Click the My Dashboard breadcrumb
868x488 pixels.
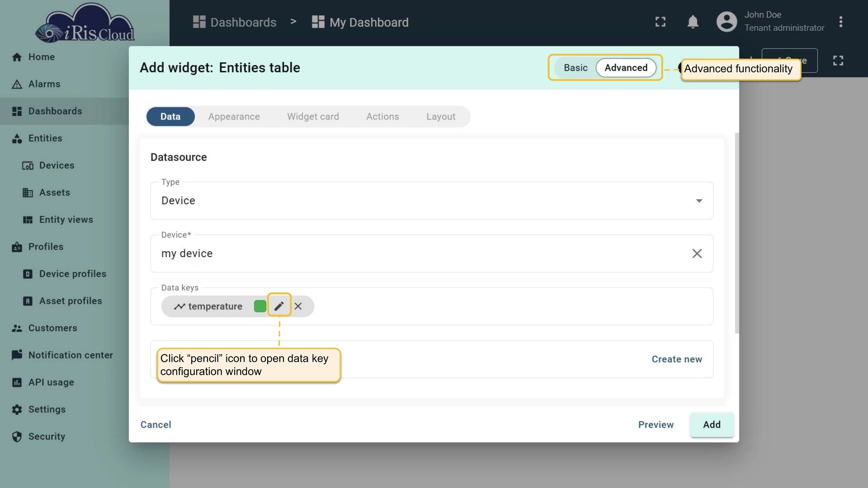(x=360, y=22)
